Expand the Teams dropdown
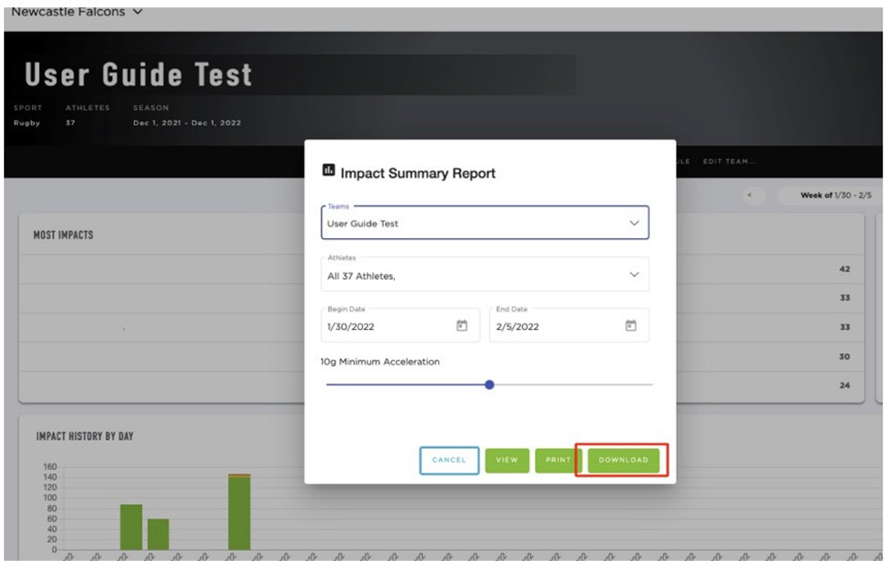 click(x=633, y=223)
